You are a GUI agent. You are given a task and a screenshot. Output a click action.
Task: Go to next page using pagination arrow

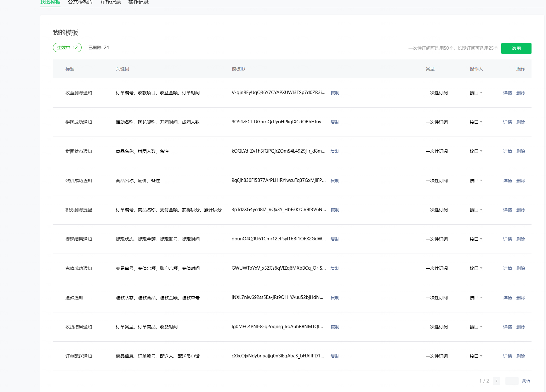[x=496, y=381]
